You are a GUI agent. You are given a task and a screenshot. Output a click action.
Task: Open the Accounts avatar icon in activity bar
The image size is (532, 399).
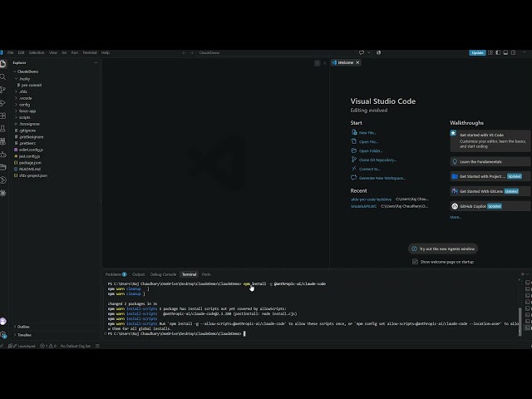(3, 321)
